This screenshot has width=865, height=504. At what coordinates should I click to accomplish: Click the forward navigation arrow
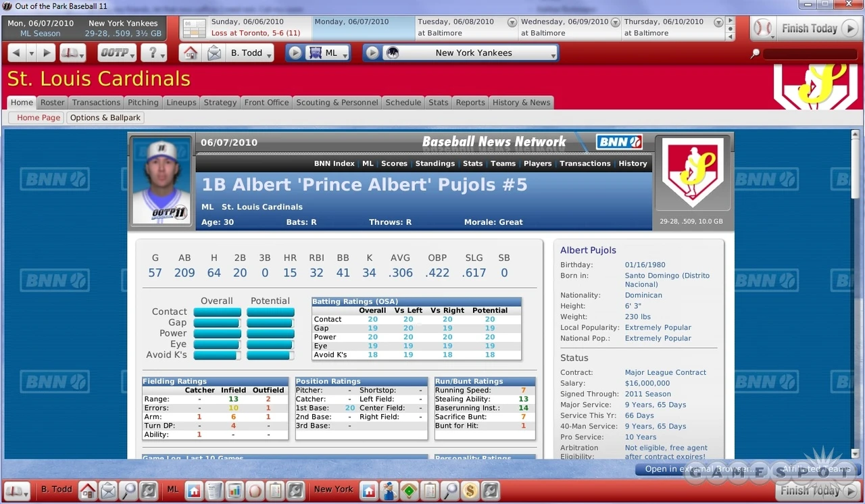46,53
